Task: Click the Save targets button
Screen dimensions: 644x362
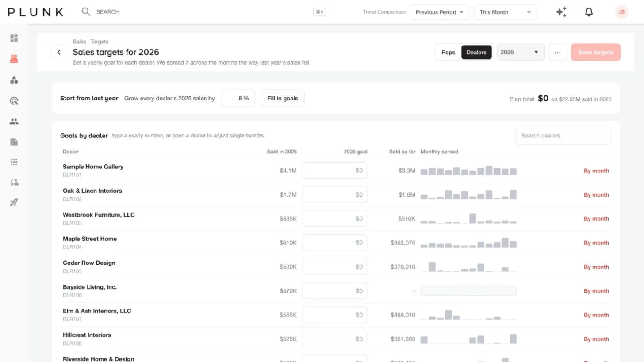Action: click(596, 52)
